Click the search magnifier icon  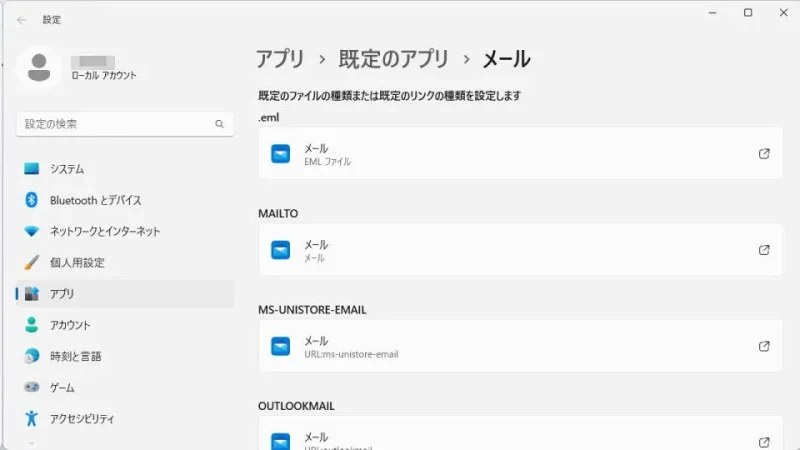pyautogui.click(x=219, y=124)
